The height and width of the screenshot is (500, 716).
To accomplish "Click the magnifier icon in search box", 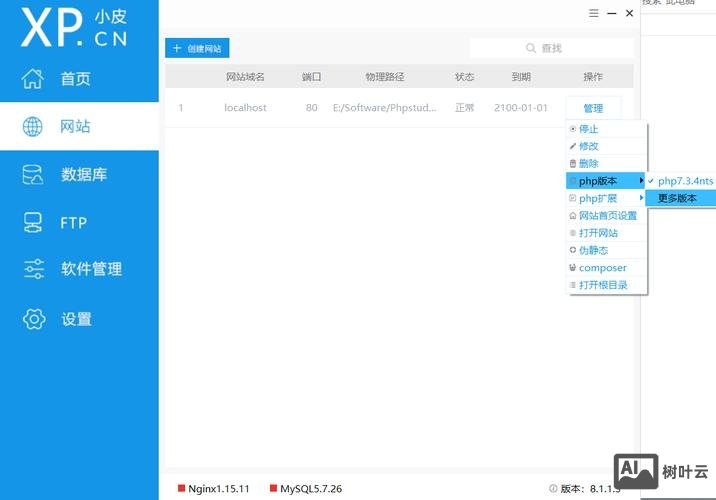I will point(531,48).
